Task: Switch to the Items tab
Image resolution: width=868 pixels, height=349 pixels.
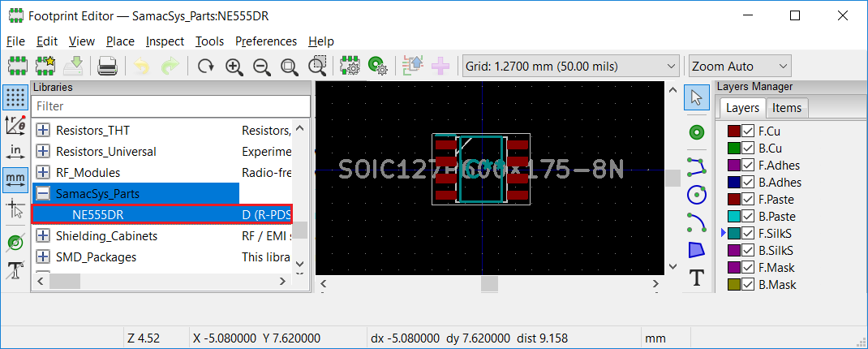Action: [x=787, y=108]
